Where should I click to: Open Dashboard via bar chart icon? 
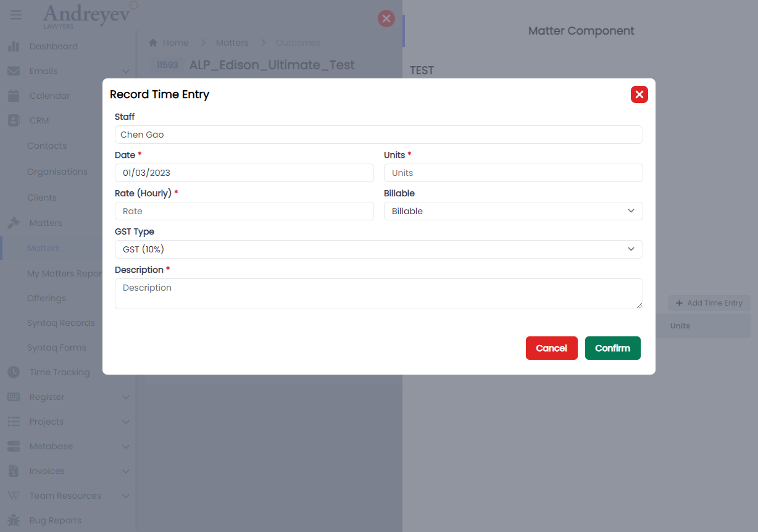click(14, 46)
